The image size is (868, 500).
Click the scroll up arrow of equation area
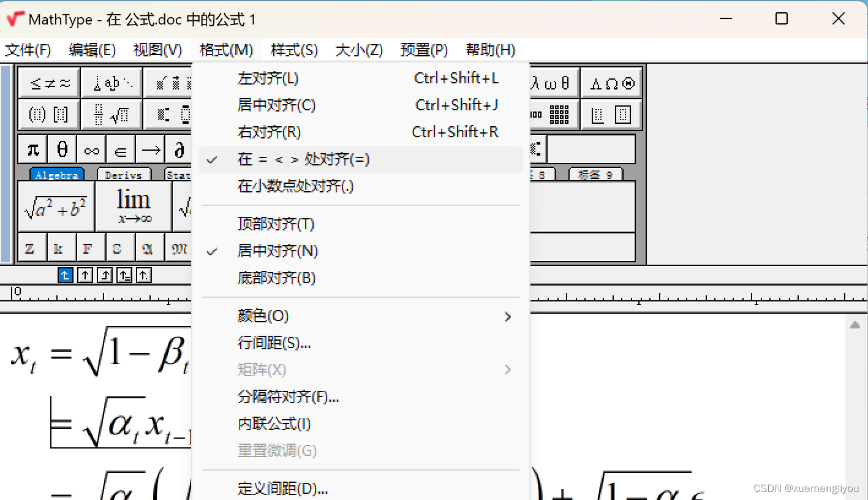(x=855, y=325)
